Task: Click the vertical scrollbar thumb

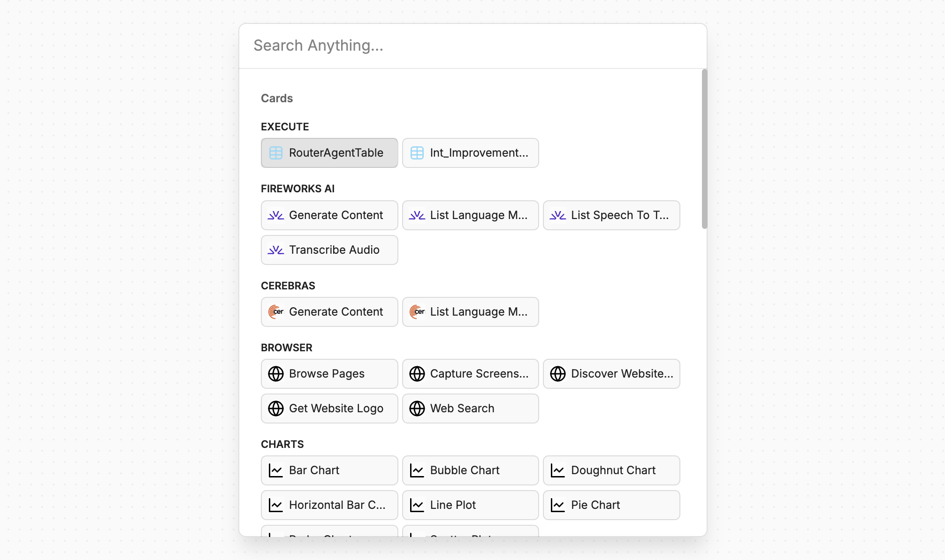Action: 704,149
